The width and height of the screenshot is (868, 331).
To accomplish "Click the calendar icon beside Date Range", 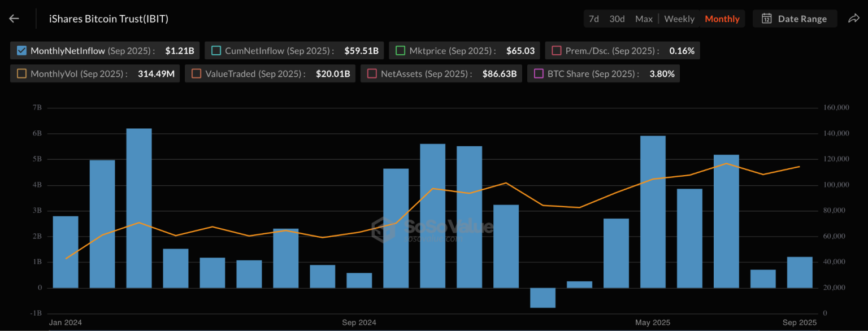I will (x=766, y=19).
